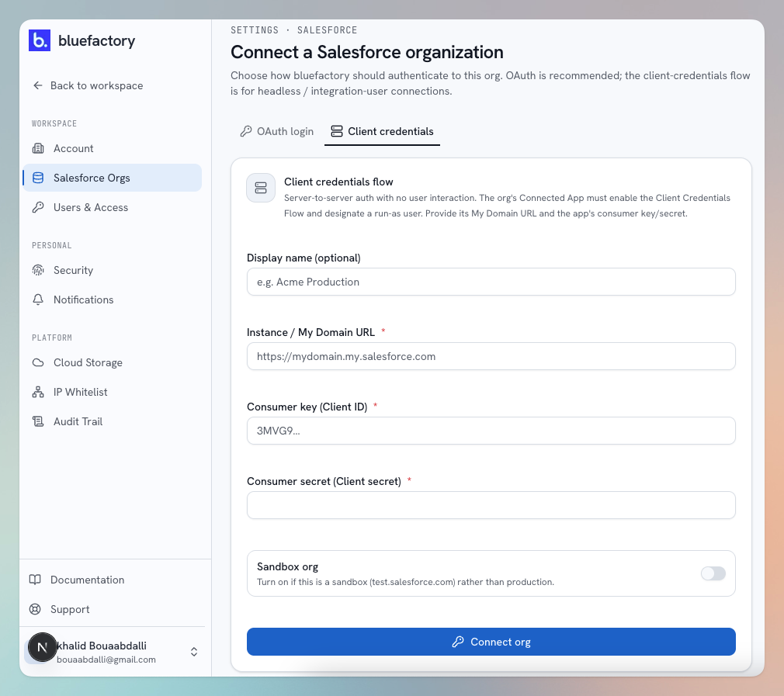Toggle the Sandbox org switch
Image resolution: width=784 pixels, height=696 pixels.
(x=713, y=573)
